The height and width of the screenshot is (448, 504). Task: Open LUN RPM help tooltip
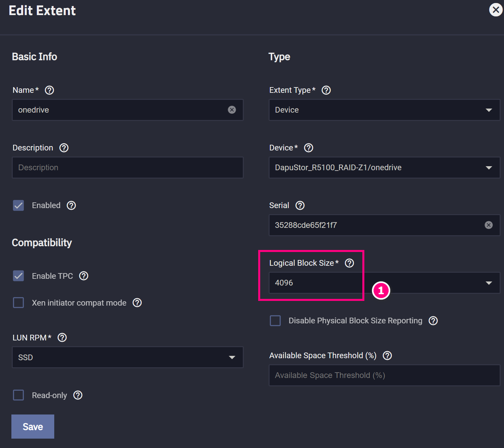point(62,337)
